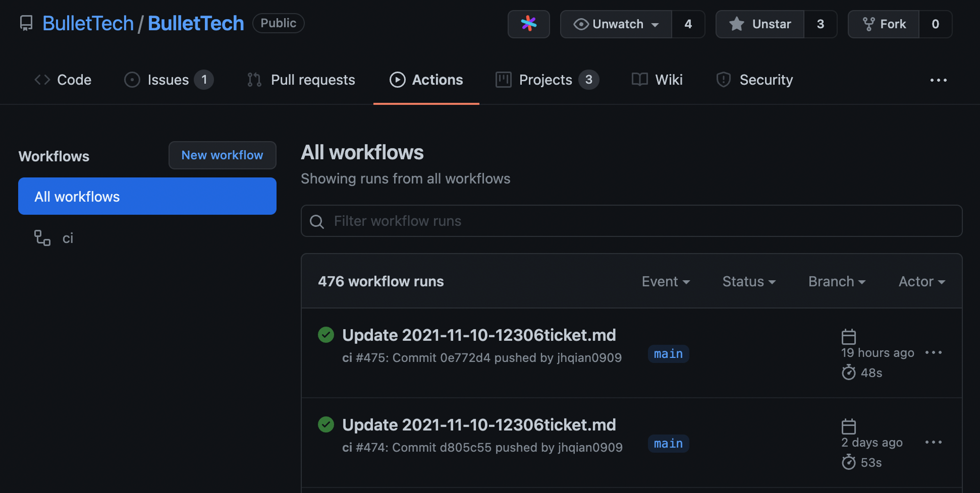Image resolution: width=980 pixels, height=493 pixels.
Task: Click the watchers count 4
Action: 688,24
